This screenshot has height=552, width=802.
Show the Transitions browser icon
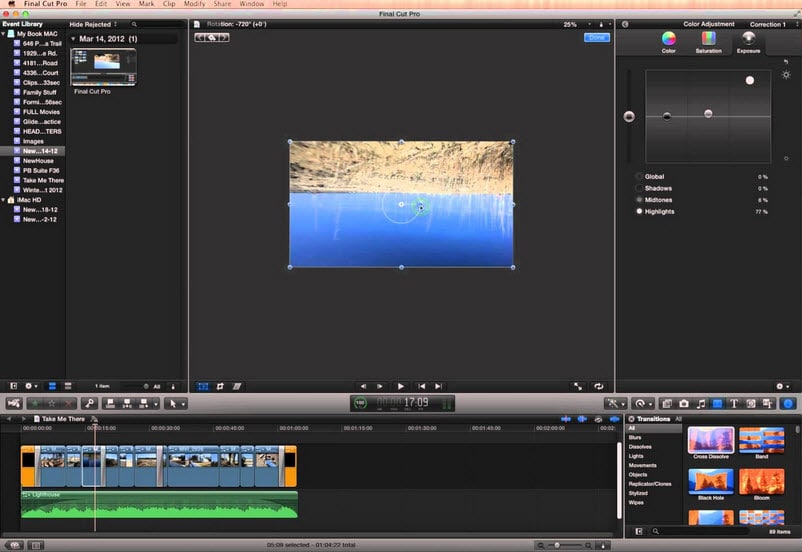click(718, 404)
